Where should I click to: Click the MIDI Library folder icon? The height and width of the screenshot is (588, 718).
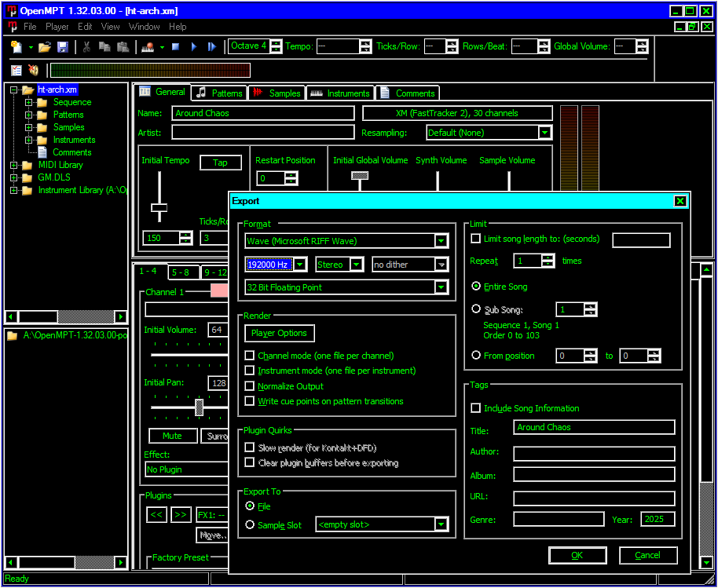click(27, 165)
